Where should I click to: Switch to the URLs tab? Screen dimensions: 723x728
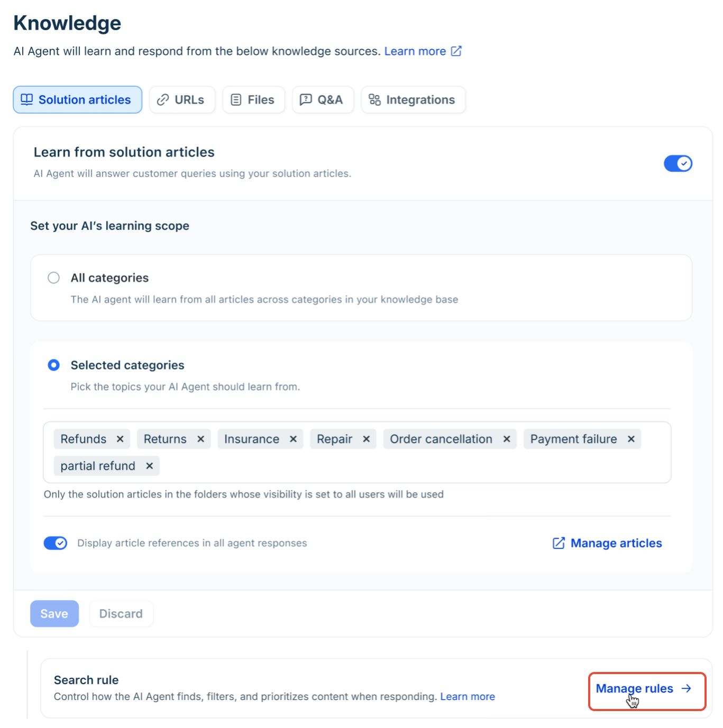pyautogui.click(x=182, y=100)
